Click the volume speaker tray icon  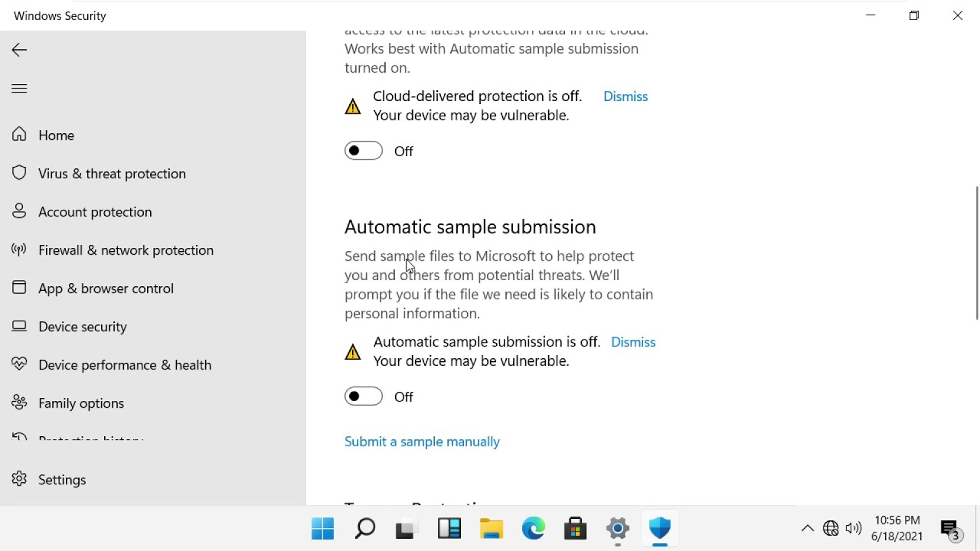854,528
